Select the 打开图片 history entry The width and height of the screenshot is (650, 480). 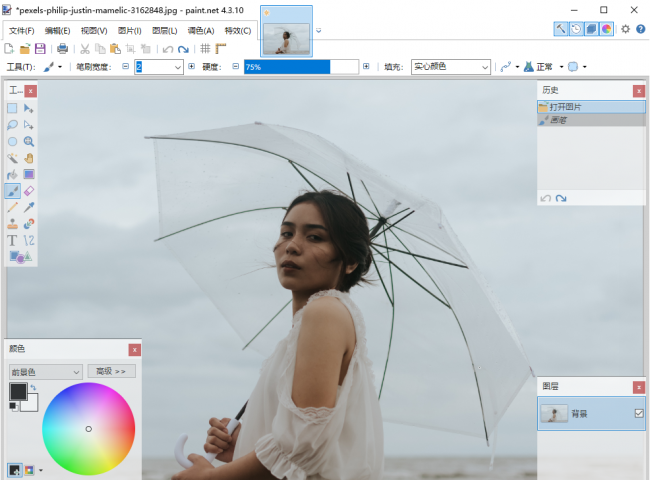591,107
